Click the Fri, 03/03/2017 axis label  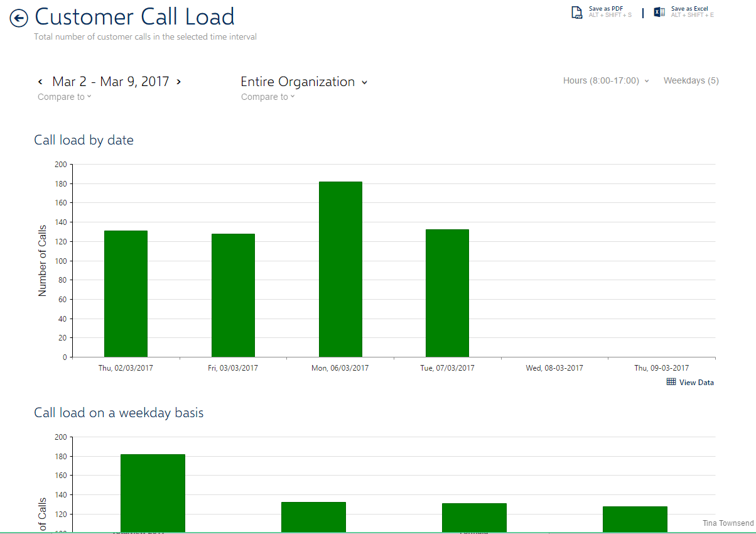(233, 368)
